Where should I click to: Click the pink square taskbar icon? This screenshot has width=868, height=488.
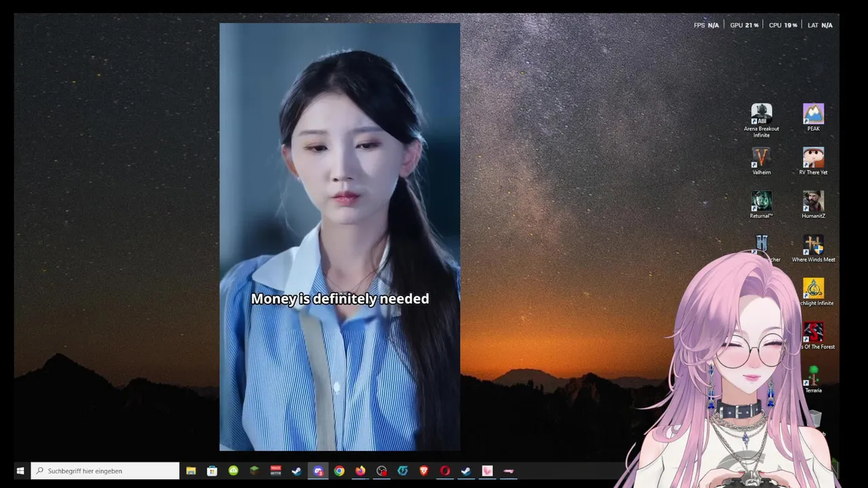coord(487,470)
